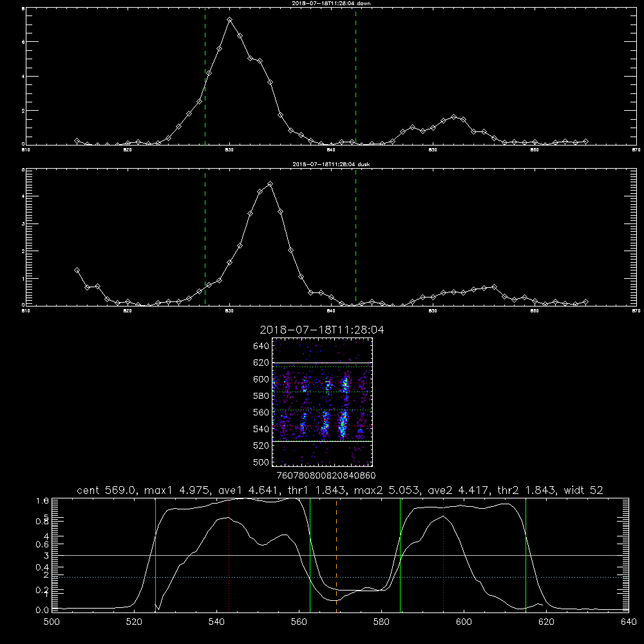Open the spectral image thumbnail

[x=323, y=402]
